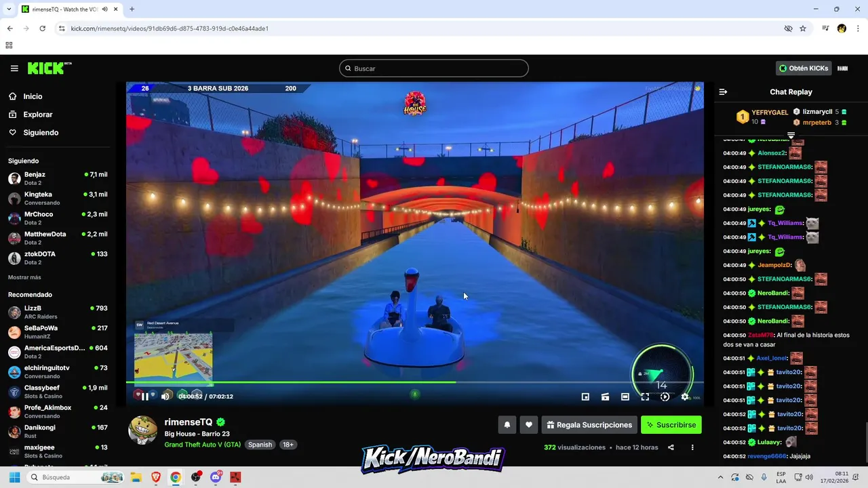Open a new browser tab

pos(132,9)
